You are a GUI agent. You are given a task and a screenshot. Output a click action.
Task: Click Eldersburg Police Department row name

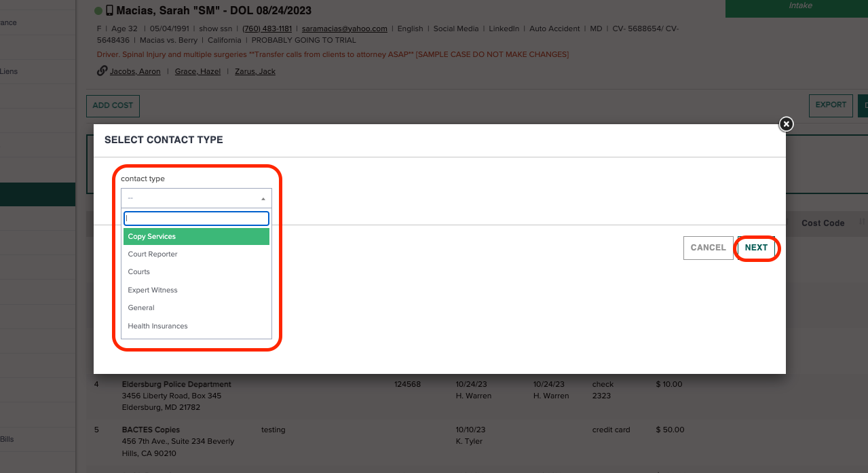[x=176, y=384]
